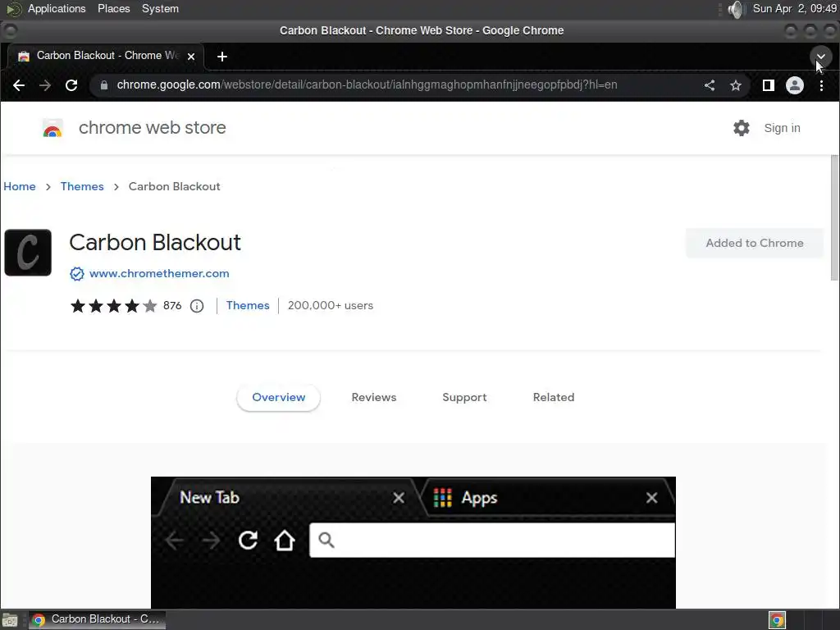Click the five-star rating display
This screenshot has height=630, width=840.
pyautogui.click(x=113, y=306)
